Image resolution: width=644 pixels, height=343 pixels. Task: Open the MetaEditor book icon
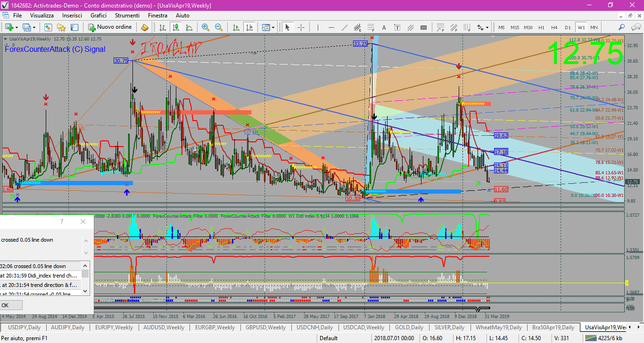pyautogui.click(x=145, y=27)
